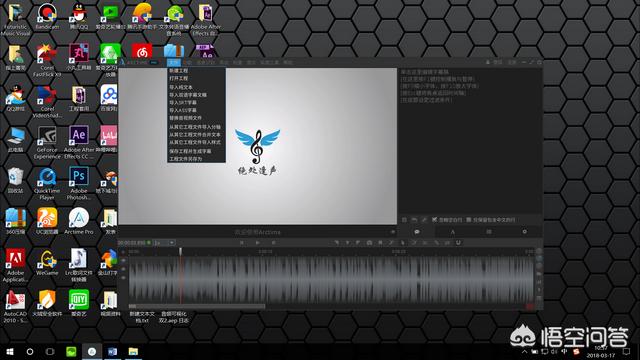This screenshot has width=640, height=360.
Task: Open 小丸工具箱 desktop icon
Action: [x=79, y=57]
